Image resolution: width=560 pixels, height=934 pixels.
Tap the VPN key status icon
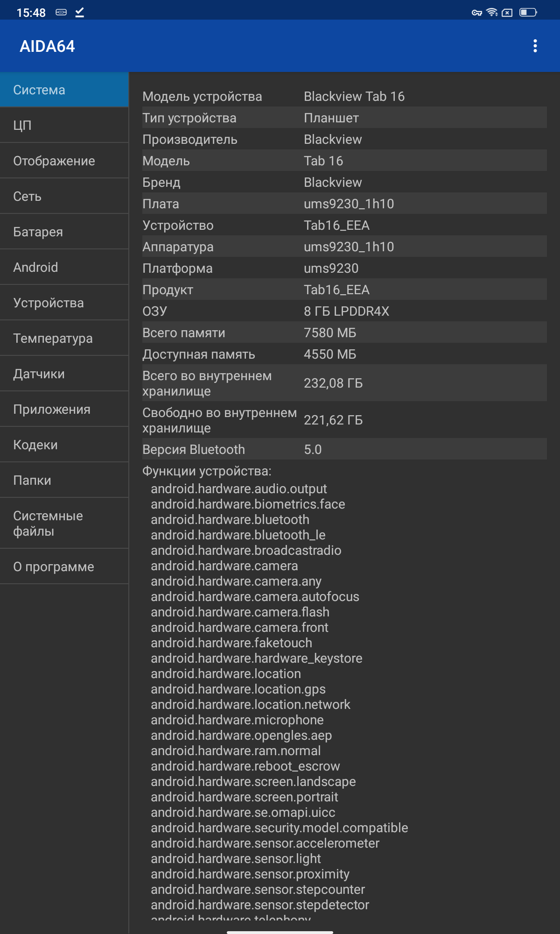click(476, 13)
